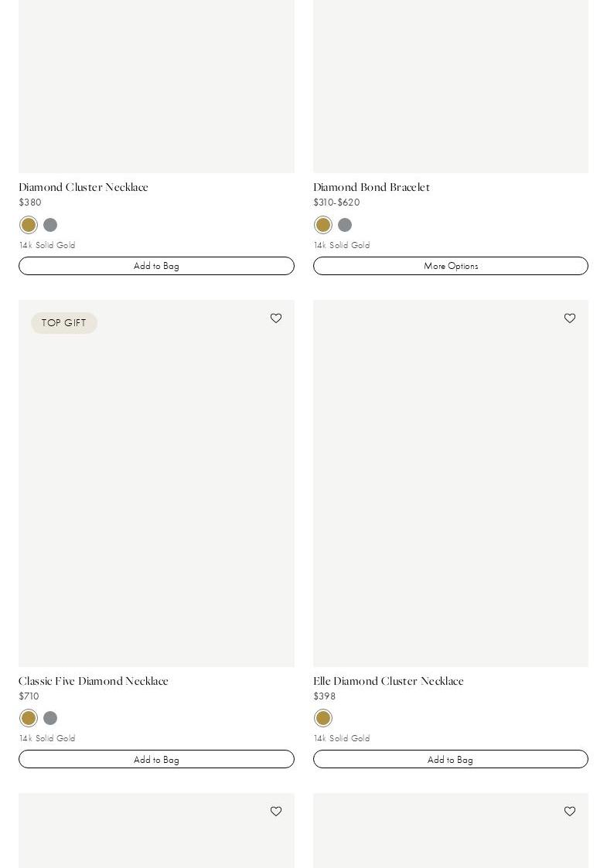
Task: Choose yellow gold swatch for Diamond Bond Bracelet
Action: click(323, 225)
